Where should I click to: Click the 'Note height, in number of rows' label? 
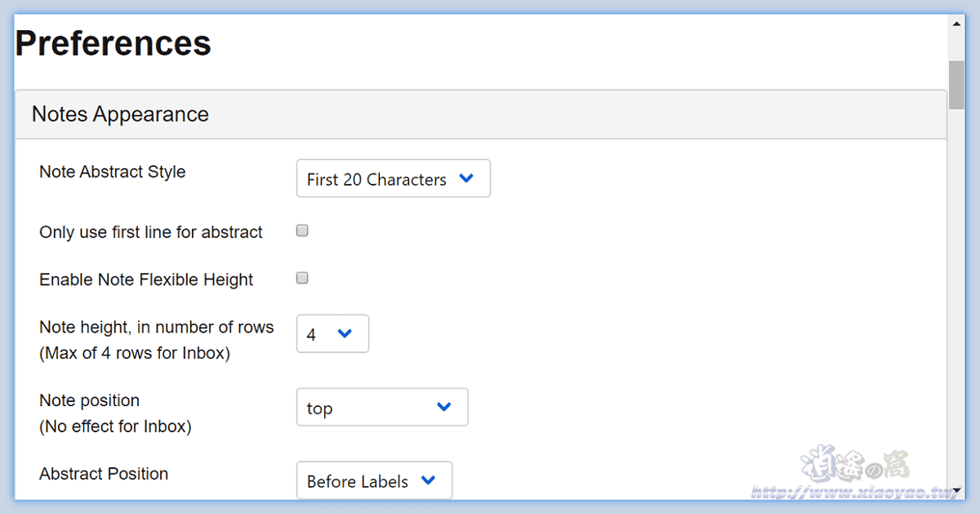tap(157, 327)
